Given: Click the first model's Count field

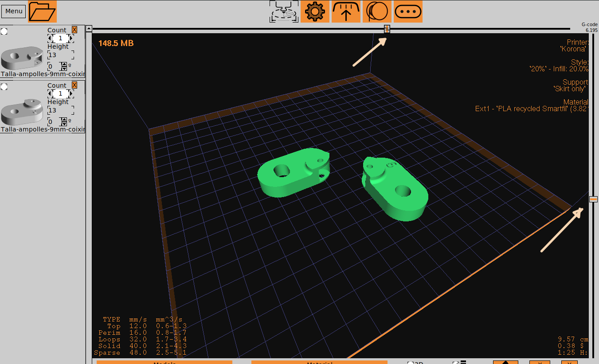Looking at the screenshot, I should [60, 39].
